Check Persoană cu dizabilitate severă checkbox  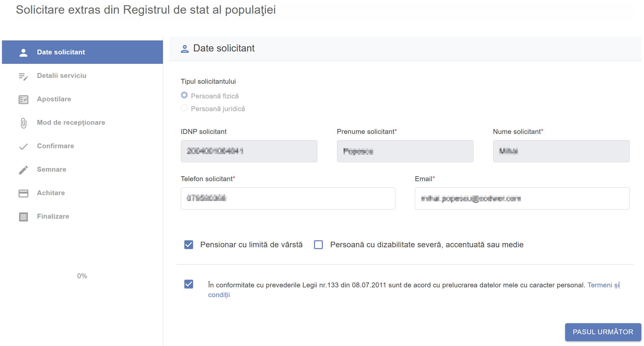tap(318, 245)
